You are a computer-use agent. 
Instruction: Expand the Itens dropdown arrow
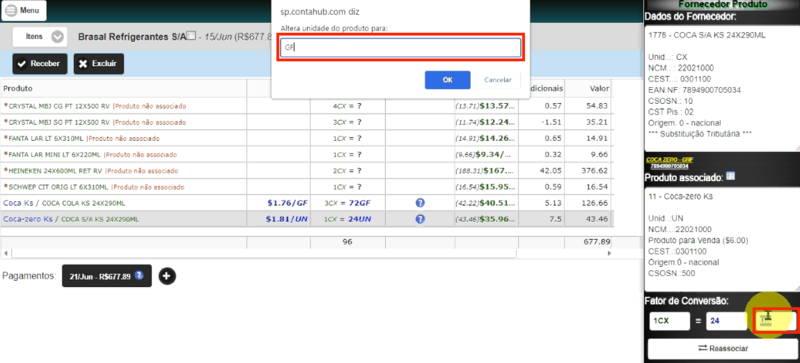coord(58,37)
